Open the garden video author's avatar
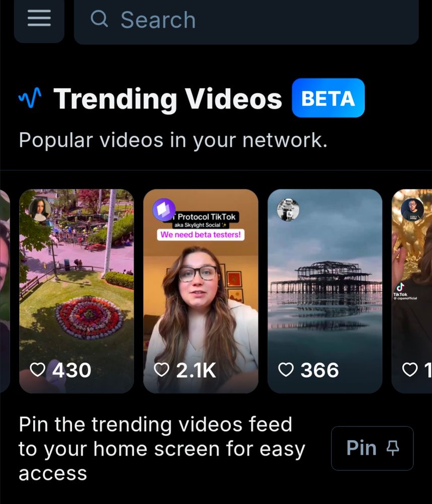Viewport: 432px width, 504px height. [39, 209]
